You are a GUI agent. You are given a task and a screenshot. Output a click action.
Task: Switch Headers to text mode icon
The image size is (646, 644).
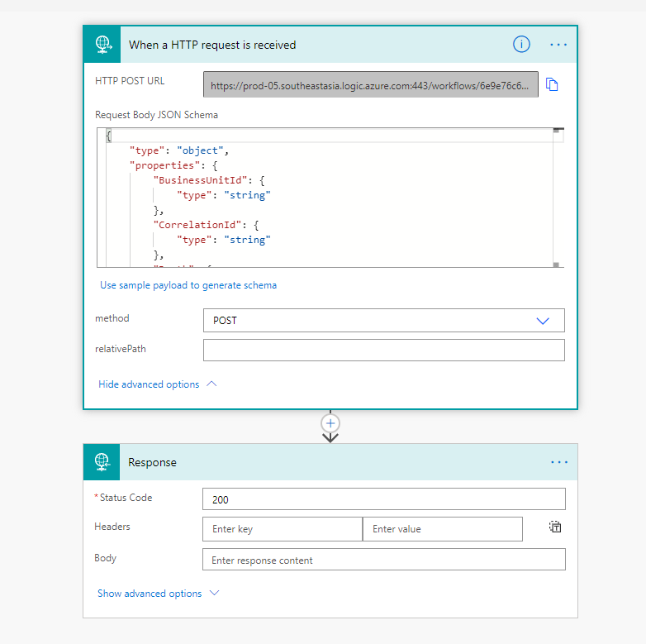(555, 527)
